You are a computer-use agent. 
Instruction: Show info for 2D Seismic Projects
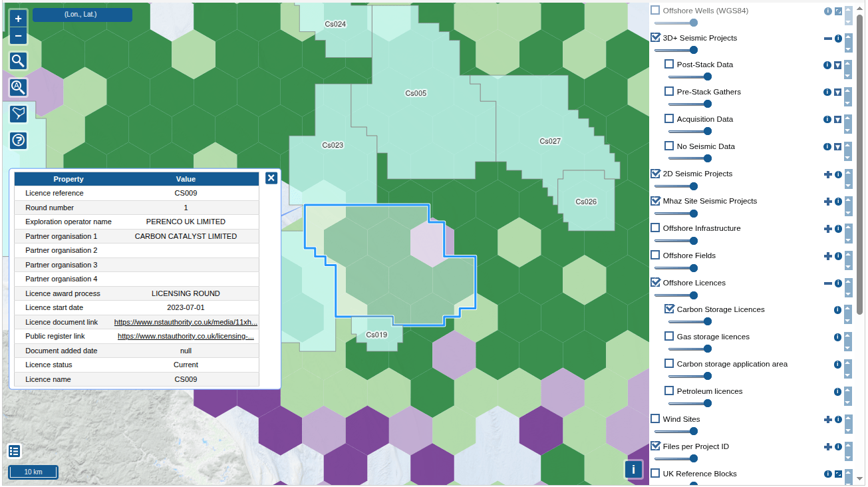[838, 174]
